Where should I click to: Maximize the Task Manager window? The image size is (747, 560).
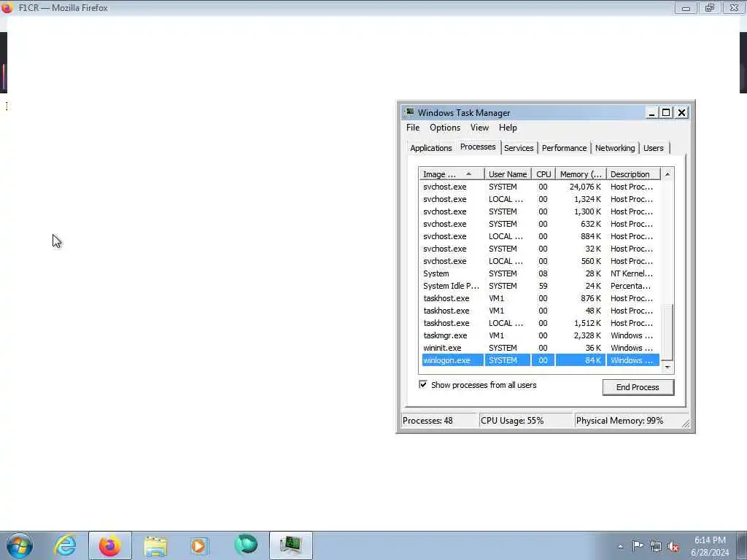click(666, 113)
